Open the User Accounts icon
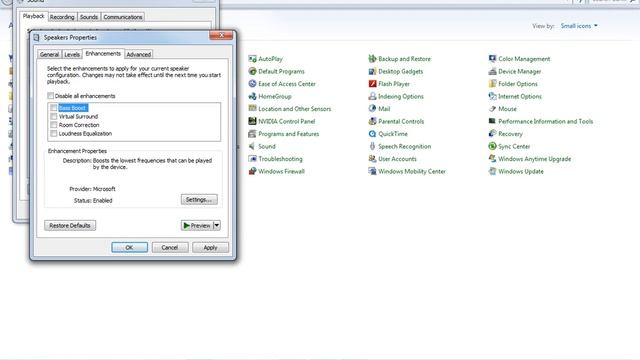The image size is (640, 360). pyautogui.click(x=372, y=159)
